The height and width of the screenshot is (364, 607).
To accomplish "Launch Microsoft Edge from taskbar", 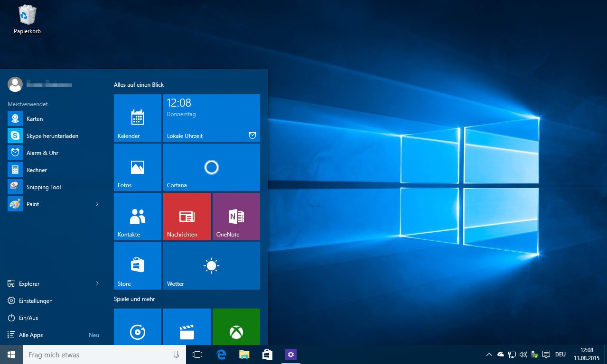I will (x=221, y=355).
